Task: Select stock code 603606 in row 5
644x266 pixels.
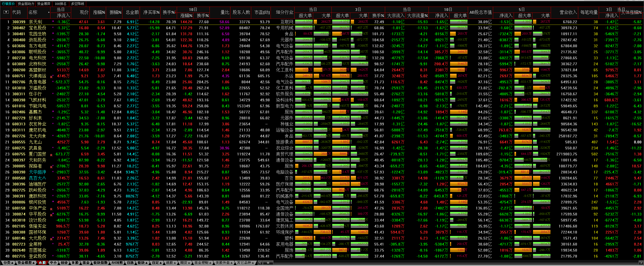Action: click(x=19, y=46)
